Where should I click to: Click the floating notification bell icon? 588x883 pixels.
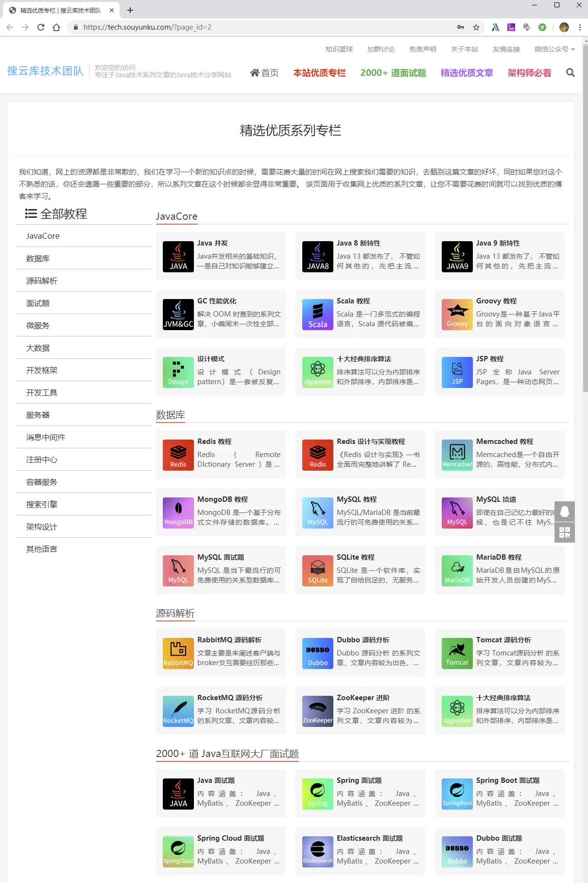(x=565, y=512)
